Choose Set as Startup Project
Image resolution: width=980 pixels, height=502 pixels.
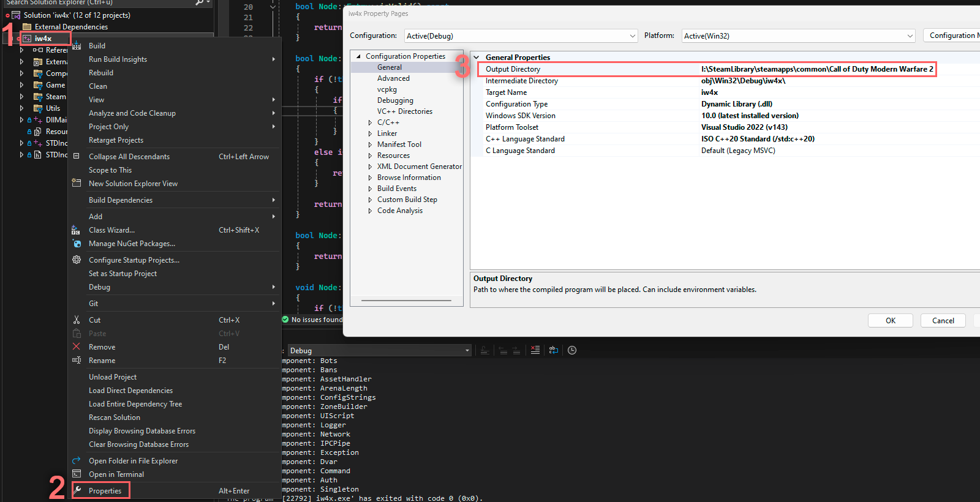(123, 274)
